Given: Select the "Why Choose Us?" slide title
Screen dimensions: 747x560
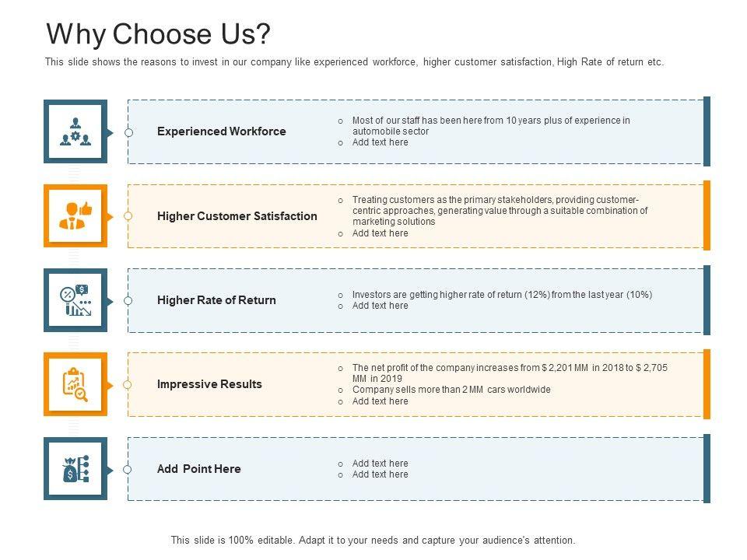Looking at the screenshot, I should (x=159, y=35).
